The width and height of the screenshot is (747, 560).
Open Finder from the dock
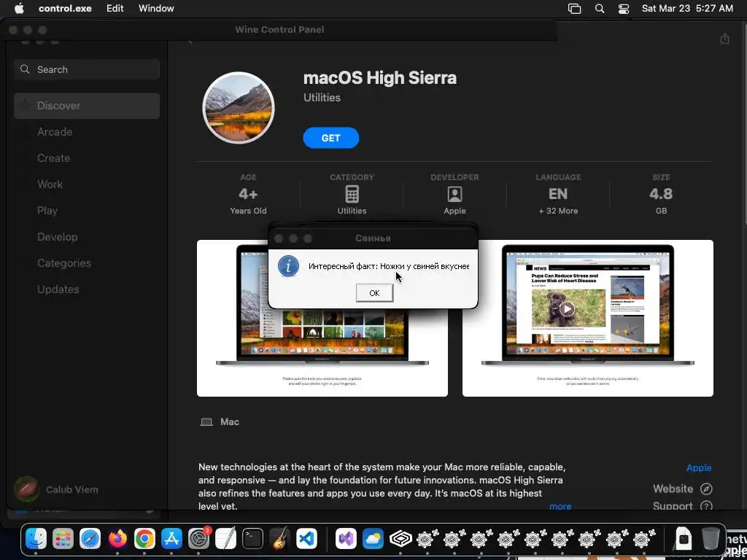(x=36, y=539)
